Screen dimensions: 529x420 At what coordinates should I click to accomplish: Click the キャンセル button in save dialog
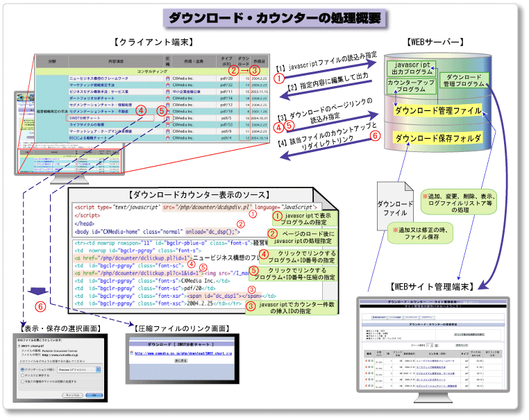(72, 395)
